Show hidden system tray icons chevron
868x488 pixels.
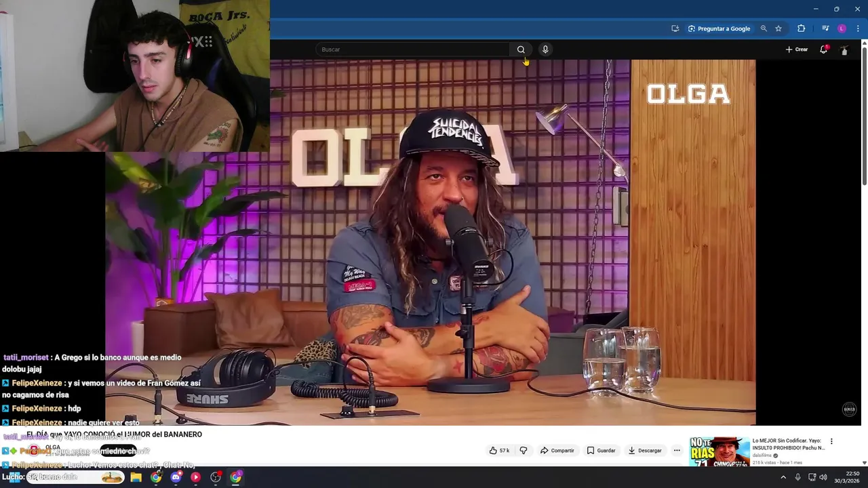[x=783, y=477]
